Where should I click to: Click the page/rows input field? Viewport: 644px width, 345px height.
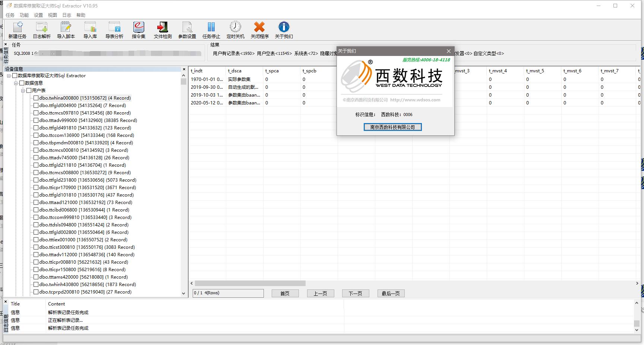coord(228,293)
